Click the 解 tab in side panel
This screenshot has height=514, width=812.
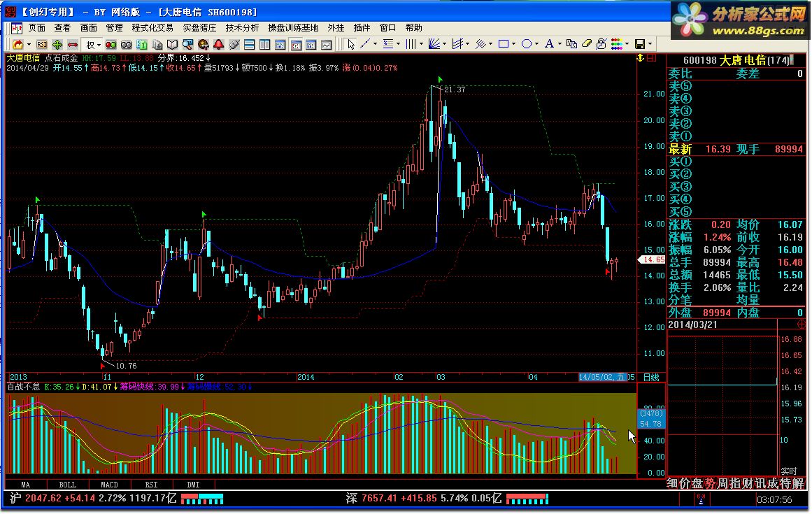point(798,483)
